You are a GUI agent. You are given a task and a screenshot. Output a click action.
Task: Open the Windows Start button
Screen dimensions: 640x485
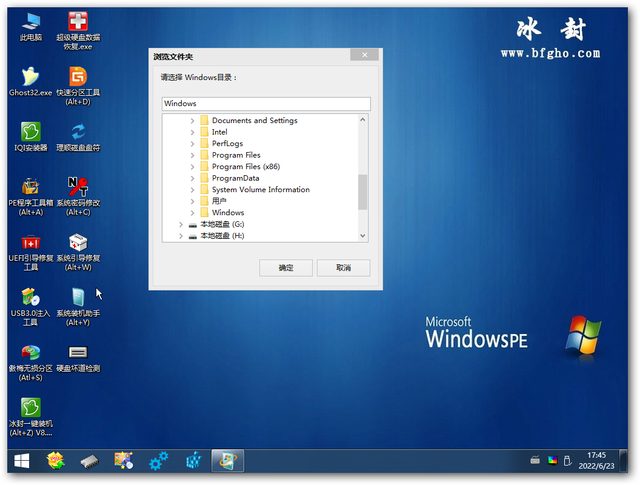(x=21, y=461)
